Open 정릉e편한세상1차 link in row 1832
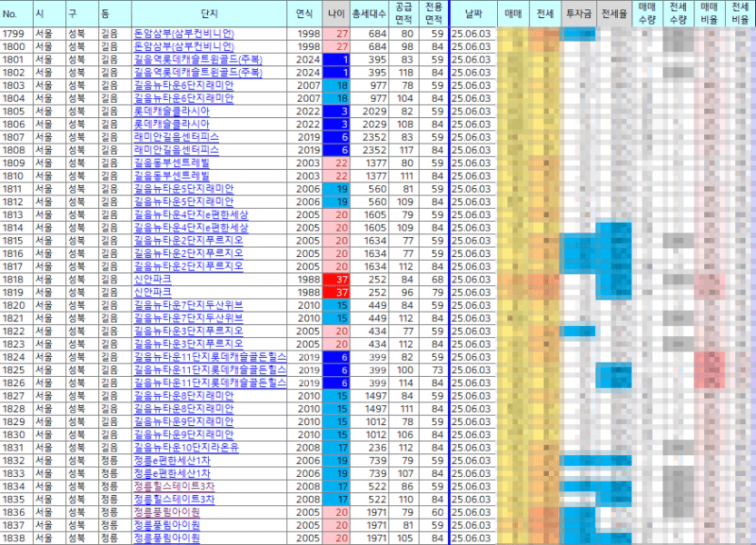This screenshot has width=756, height=545. pos(172,461)
